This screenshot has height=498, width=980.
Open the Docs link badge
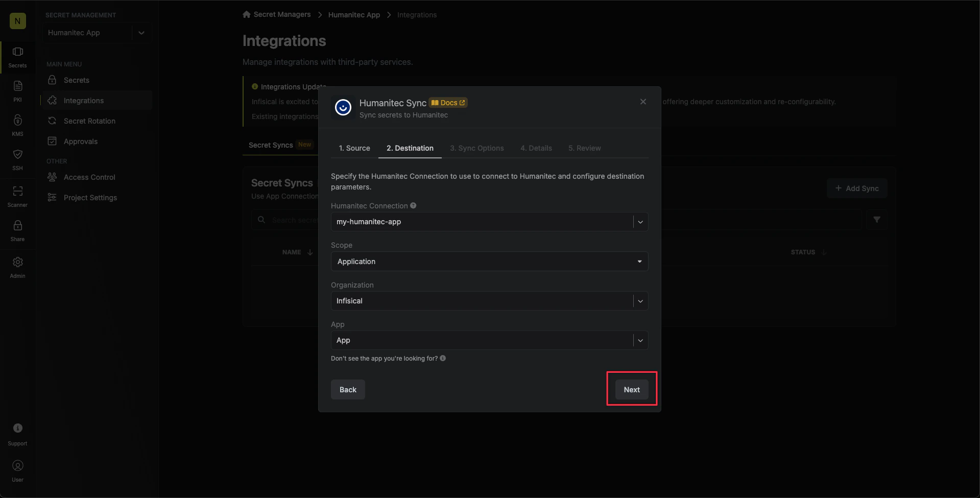coord(448,103)
